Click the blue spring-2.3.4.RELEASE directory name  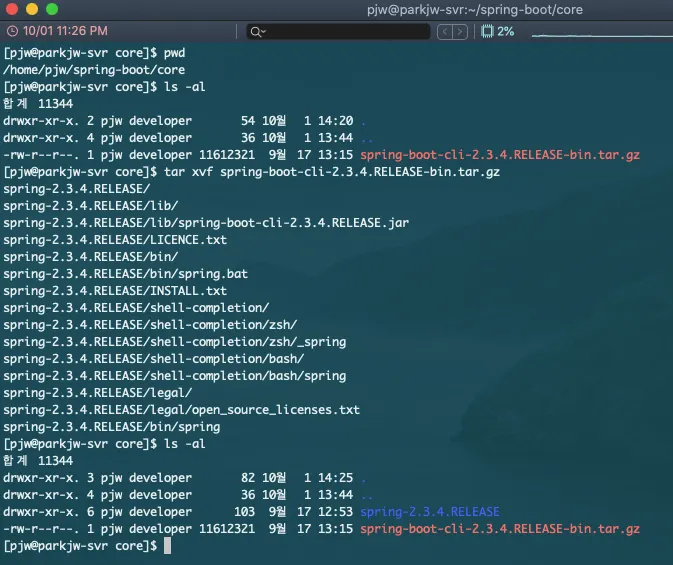(x=430, y=512)
